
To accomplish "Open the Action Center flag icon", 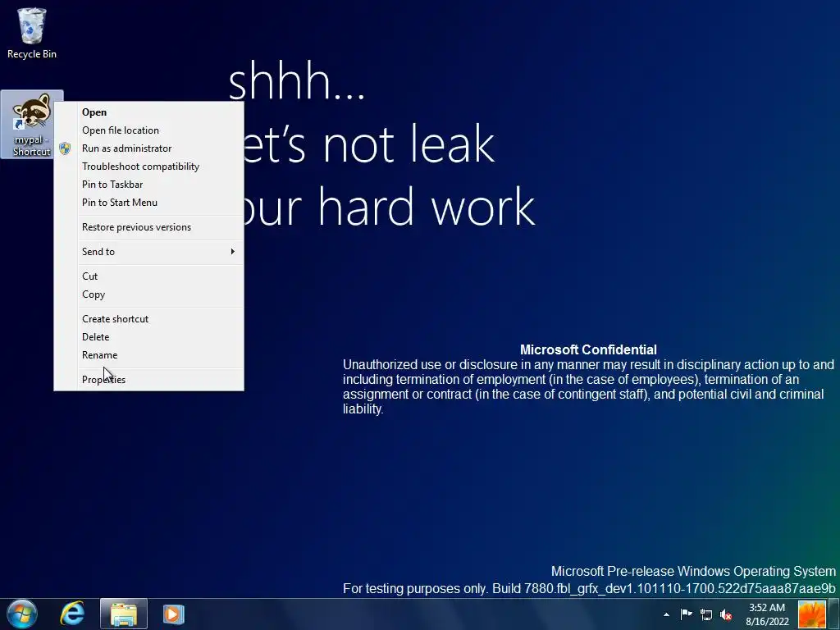I will [687, 614].
